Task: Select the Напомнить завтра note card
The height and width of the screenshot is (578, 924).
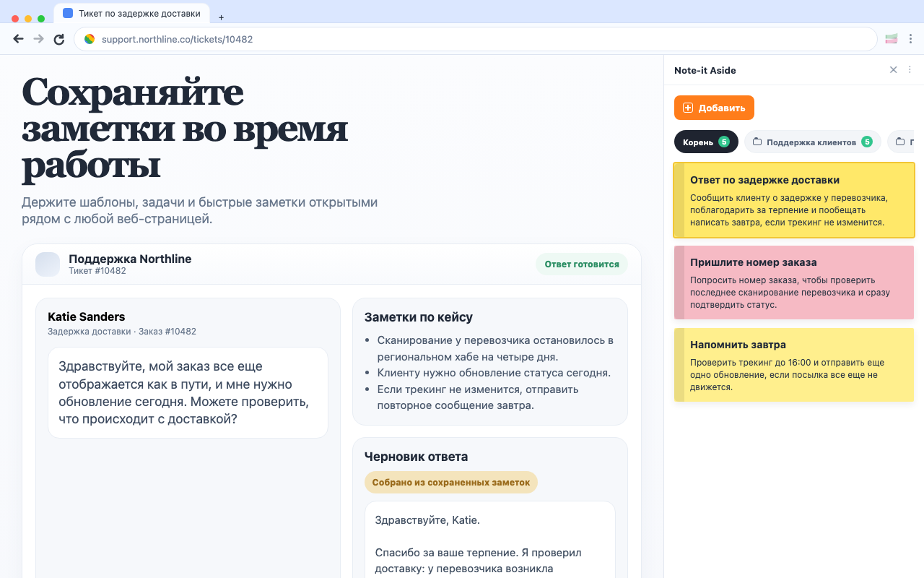Action: tap(794, 365)
